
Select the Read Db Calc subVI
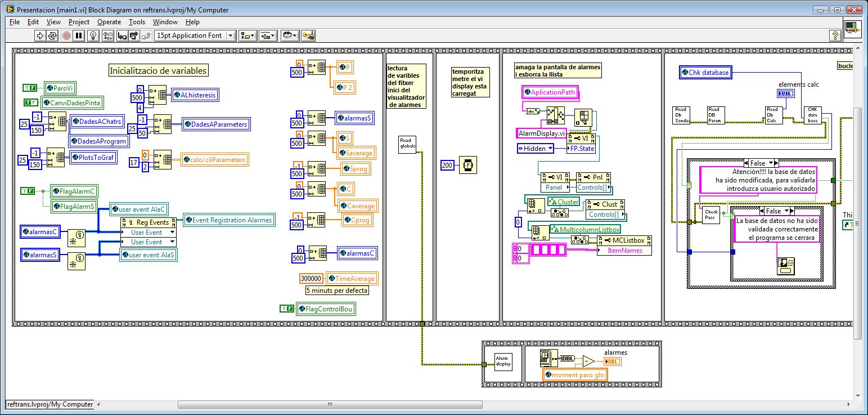[x=774, y=115]
